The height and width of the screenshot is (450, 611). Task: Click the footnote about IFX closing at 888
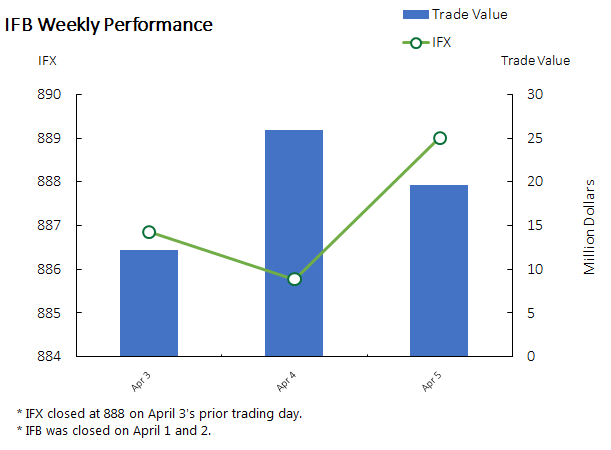pos(160,413)
